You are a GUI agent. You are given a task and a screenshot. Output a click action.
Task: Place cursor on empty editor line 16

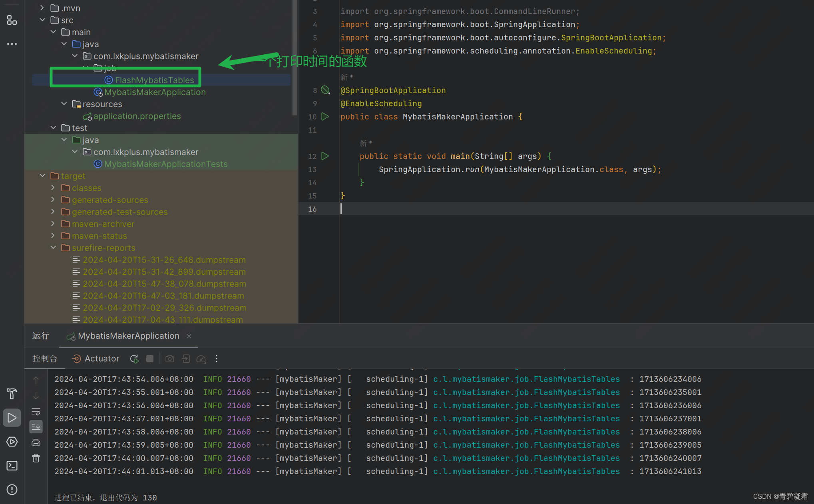click(x=575, y=209)
